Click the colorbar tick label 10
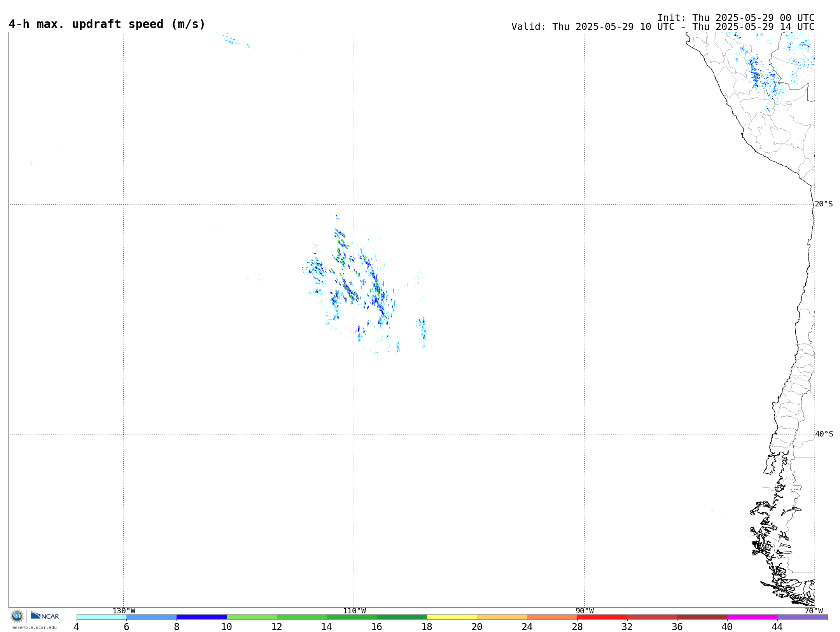 (x=227, y=627)
